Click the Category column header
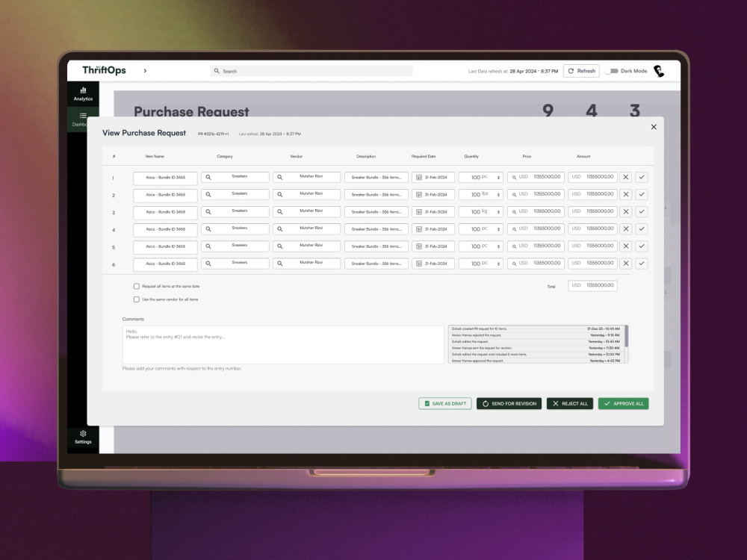The width and height of the screenshot is (747, 560). click(225, 156)
